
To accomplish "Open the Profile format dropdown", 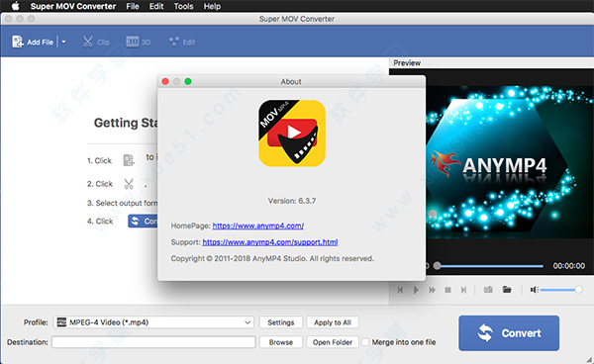I will pos(153,322).
